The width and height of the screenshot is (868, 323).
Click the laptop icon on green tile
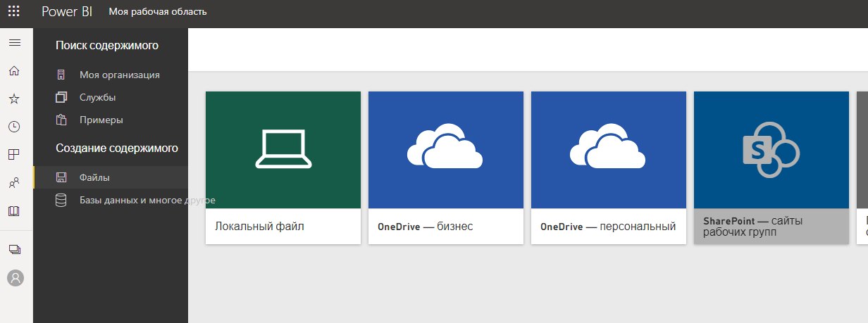click(283, 149)
